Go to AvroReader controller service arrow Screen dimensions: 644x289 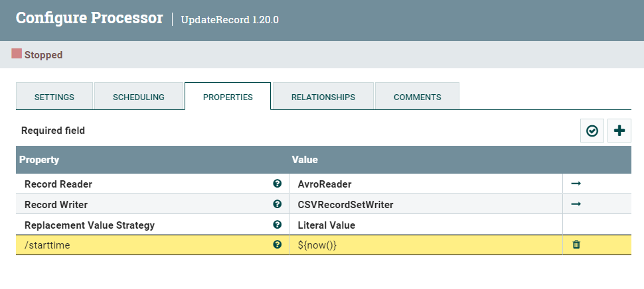coord(576,184)
